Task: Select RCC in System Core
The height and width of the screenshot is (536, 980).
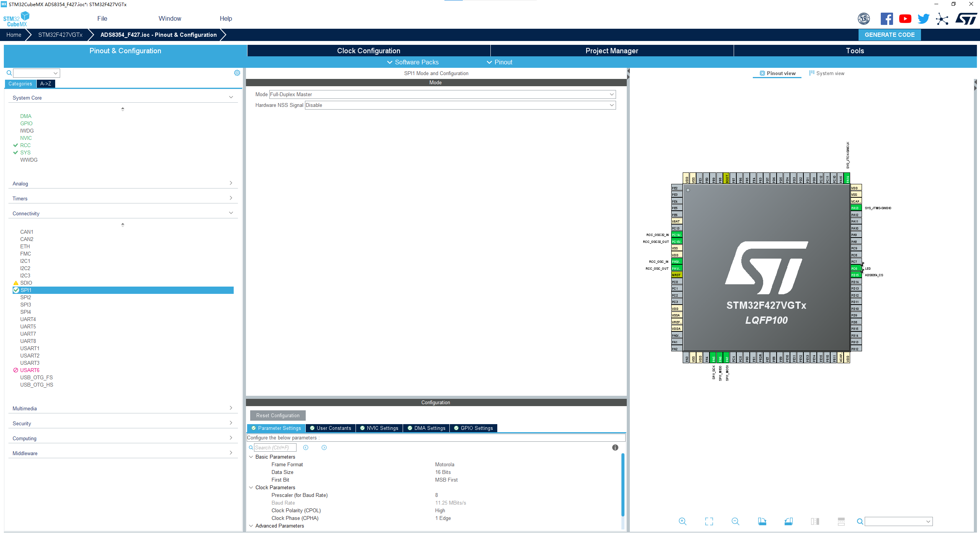Action: click(25, 145)
